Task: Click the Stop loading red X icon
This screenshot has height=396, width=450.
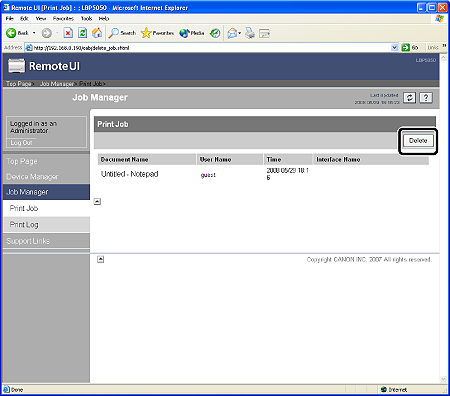Action: click(x=68, y=33)
